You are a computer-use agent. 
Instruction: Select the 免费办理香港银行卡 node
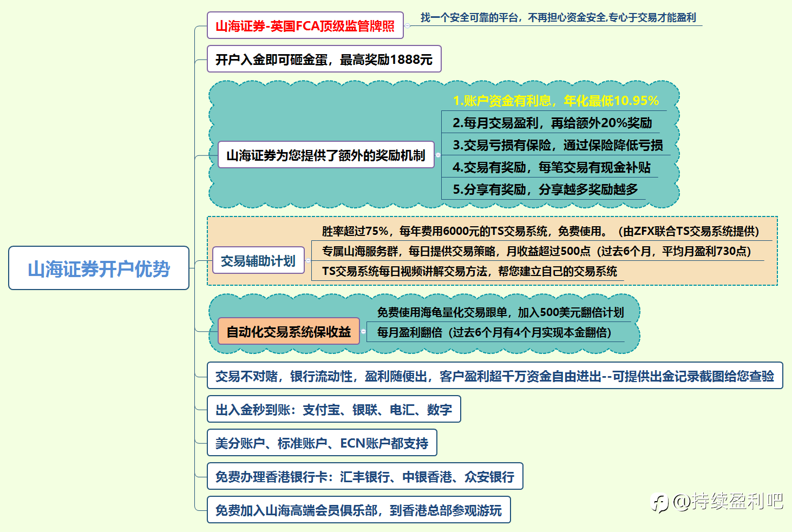pyautogui.click(x=365, y=476)
